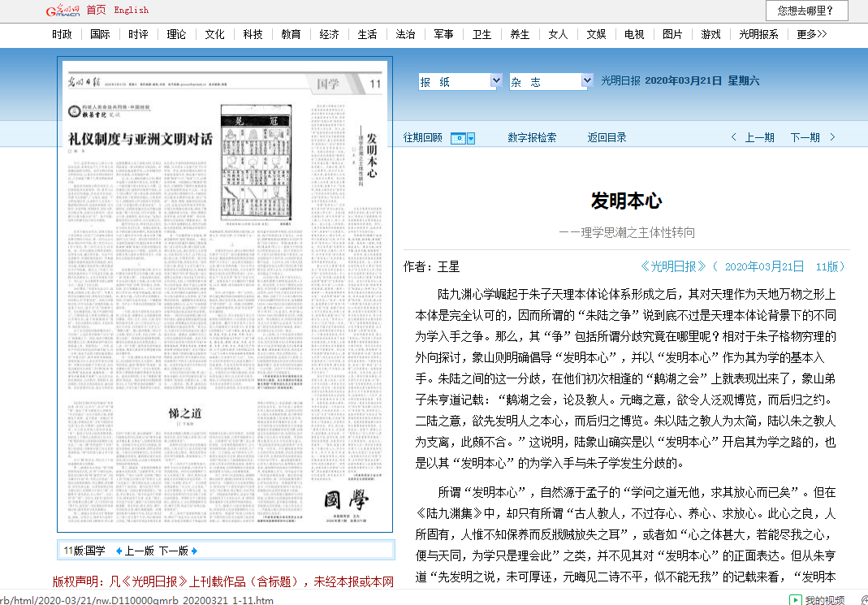868x605 pixels.
Task: Click the left chevron before 上一期
Action: (734, 137)
